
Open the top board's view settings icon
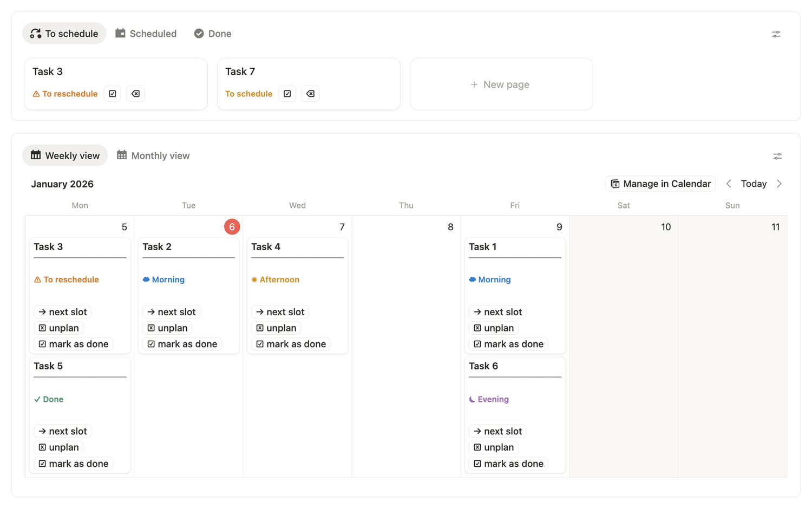coord(776,34)
